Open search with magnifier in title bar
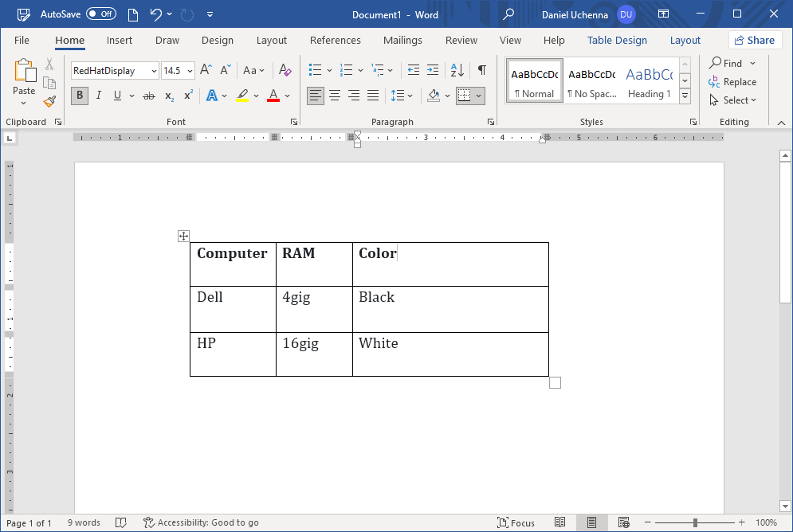This screenshot has height=532, width=793. [x=508, y=14]
